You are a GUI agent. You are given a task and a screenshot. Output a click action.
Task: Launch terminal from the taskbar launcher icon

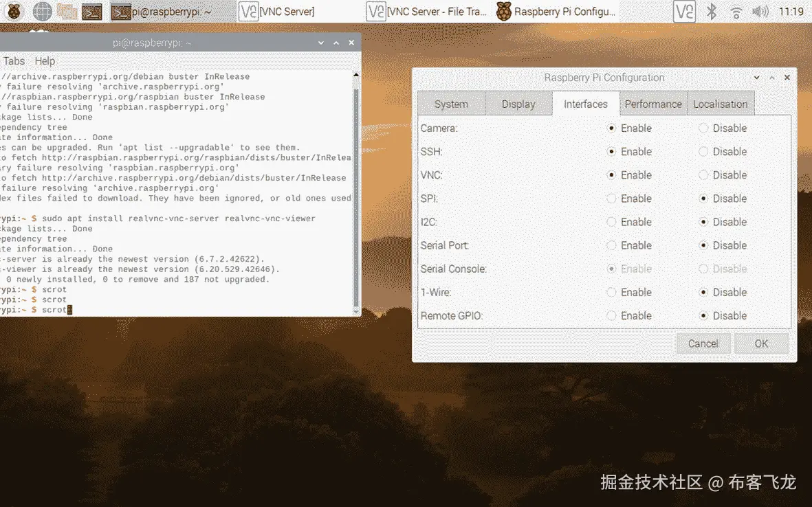(x=91, y=12)
